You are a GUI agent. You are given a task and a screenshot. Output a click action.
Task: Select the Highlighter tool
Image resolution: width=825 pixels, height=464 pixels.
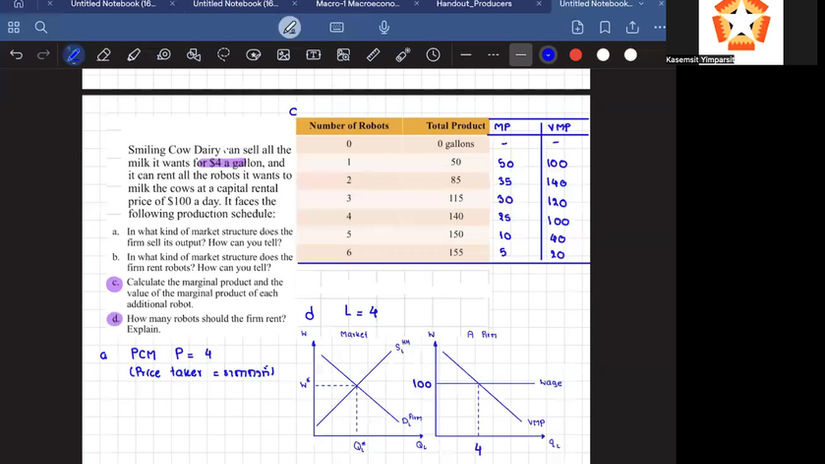click(134, 55)
